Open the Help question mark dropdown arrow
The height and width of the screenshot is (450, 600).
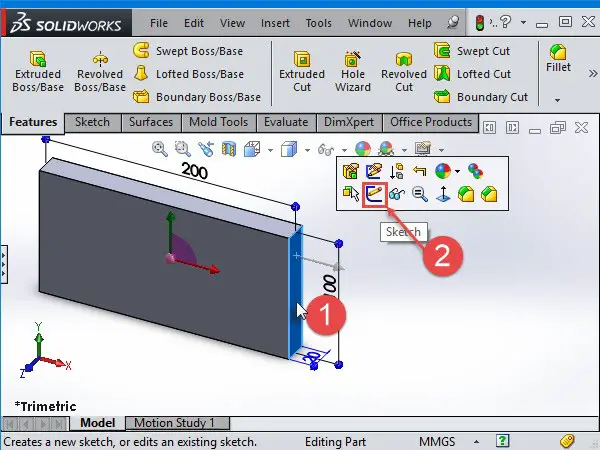(523, 23)
